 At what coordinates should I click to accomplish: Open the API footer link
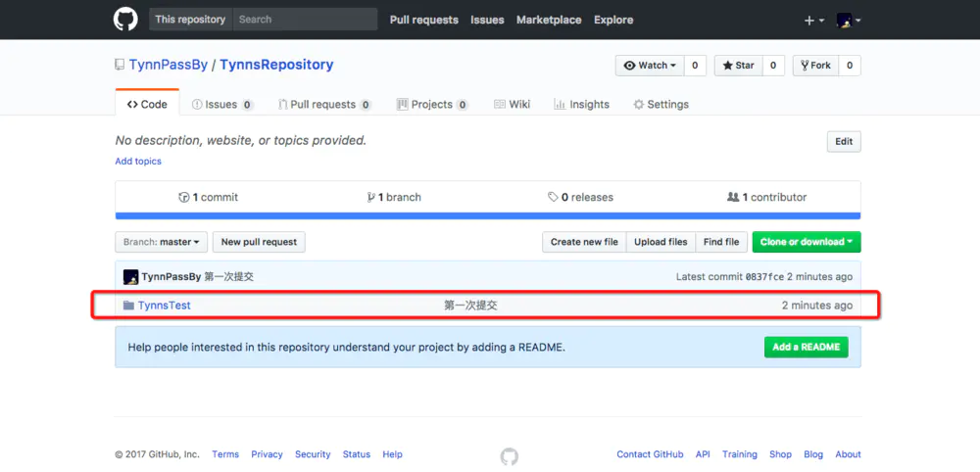[703, 454]
